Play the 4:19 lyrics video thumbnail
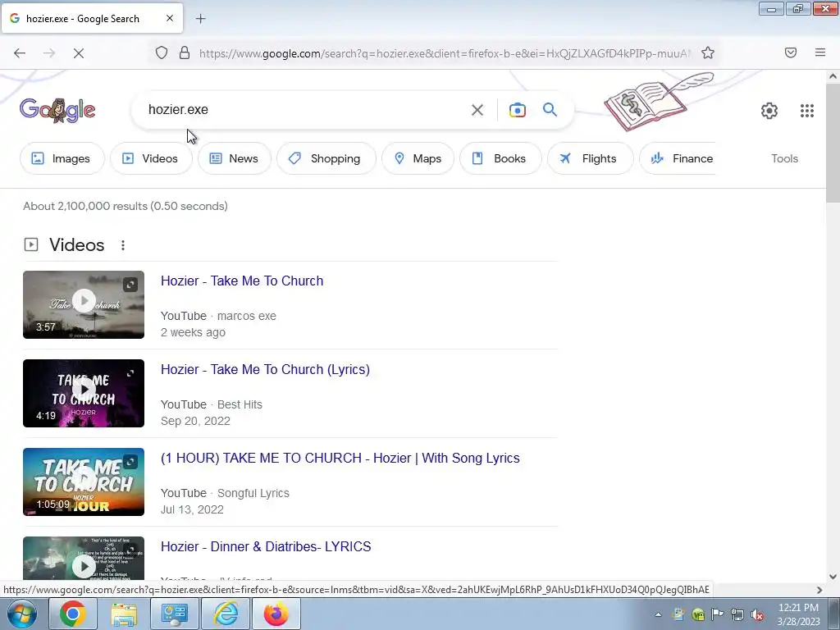Image resolution: width=840 pixels, height=630 pixels. (x=84, y=393)
